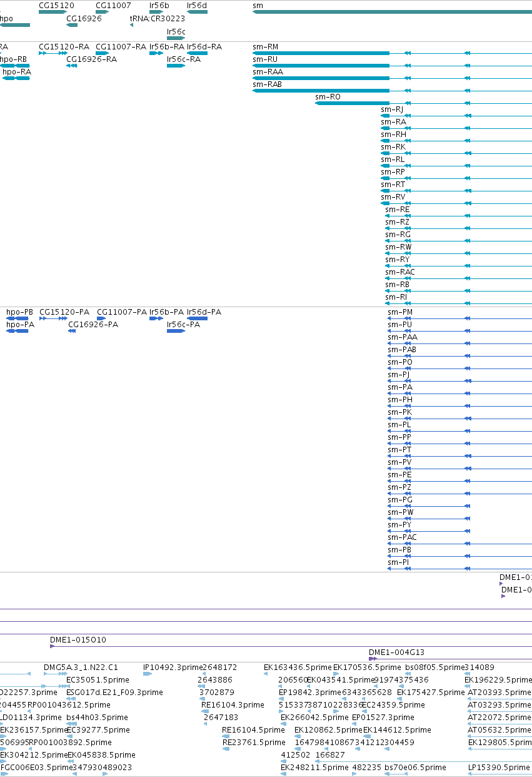Click EST IP10492.3prime label
Image resolution: width=532 pixels, height=777 pixels.
(x=173, y=668)
